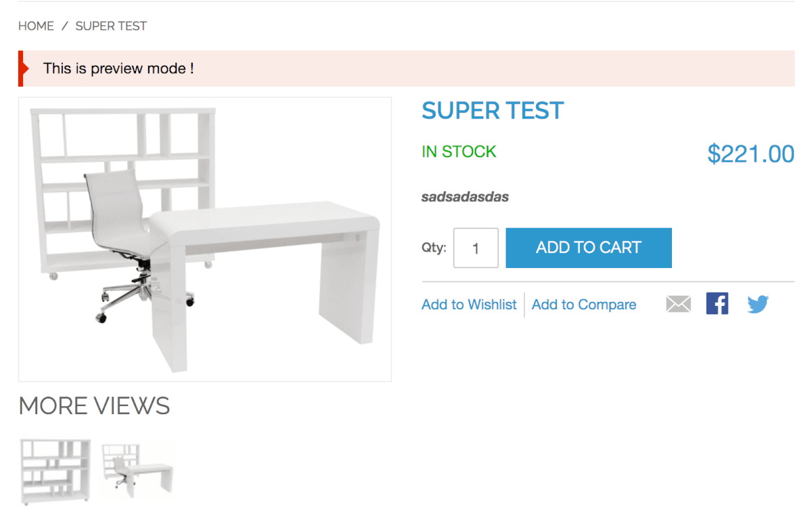
Task: Click the $221.00 price text
Action: [750, 154]
